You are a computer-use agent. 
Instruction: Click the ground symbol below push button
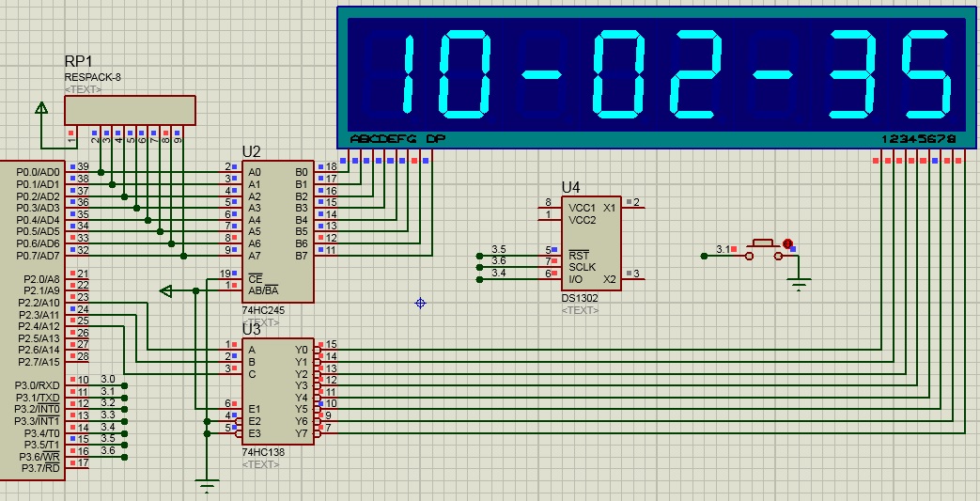(x=799, y=285)
